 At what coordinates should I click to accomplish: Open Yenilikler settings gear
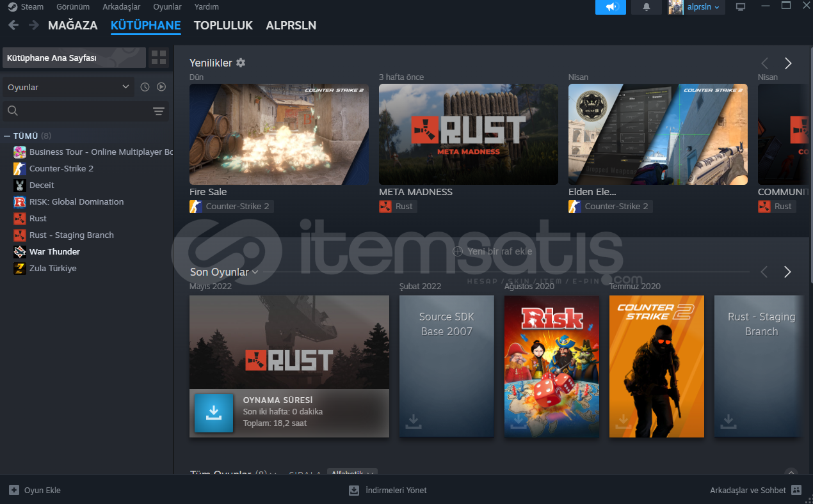pyautogui.click(x=241, y=63)
